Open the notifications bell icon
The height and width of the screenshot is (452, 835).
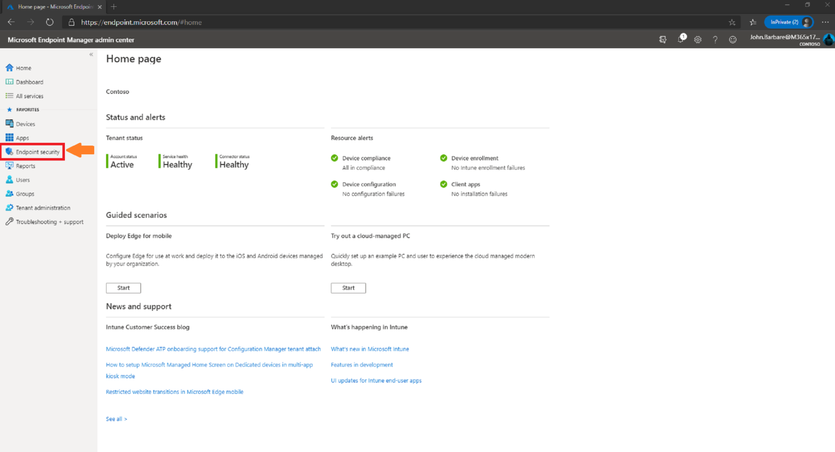[681, 39]
